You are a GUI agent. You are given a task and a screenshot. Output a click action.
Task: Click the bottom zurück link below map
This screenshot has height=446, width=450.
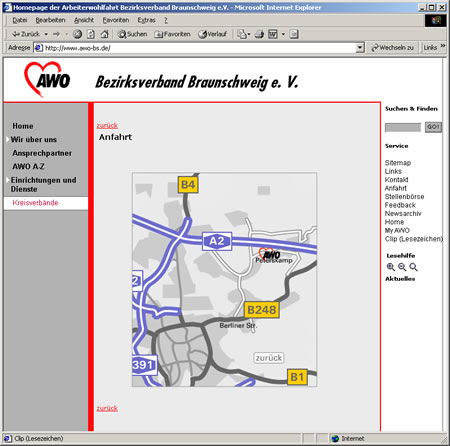(107, 408)
